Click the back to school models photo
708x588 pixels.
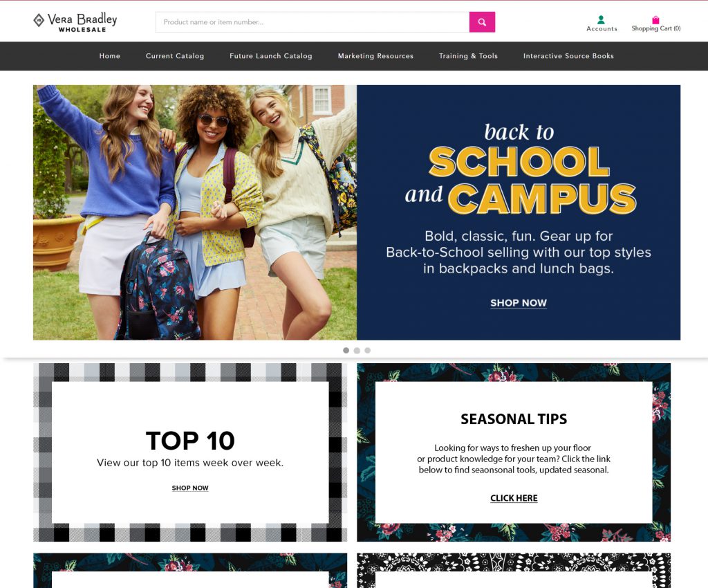coord(195,212)
